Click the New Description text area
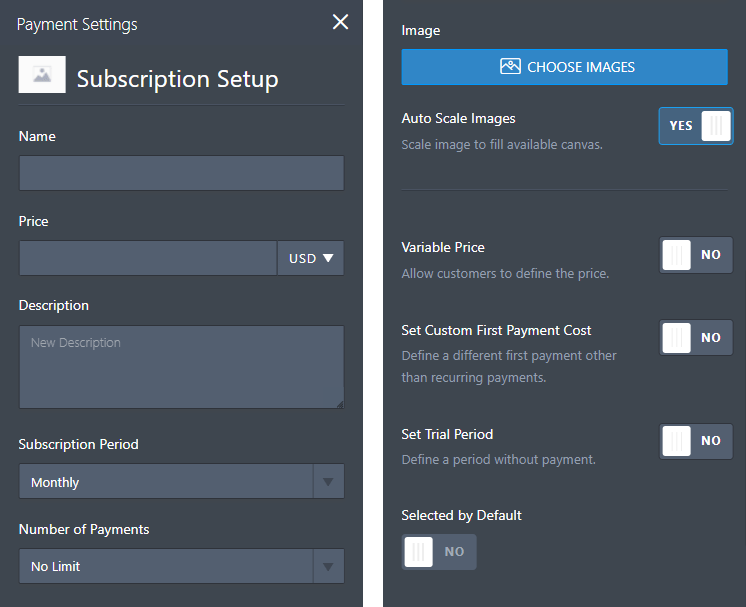This screenshot has height=607, width=746. click(x=181, y=367)
